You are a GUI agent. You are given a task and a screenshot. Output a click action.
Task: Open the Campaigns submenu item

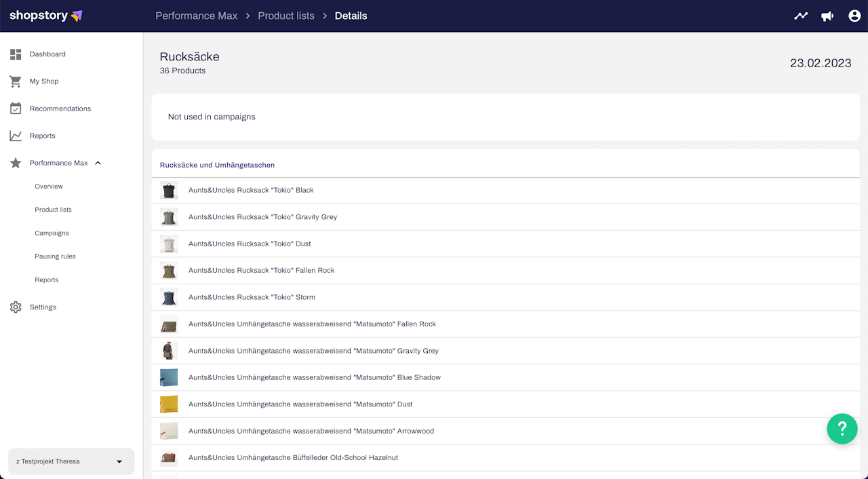coord(52,233)
